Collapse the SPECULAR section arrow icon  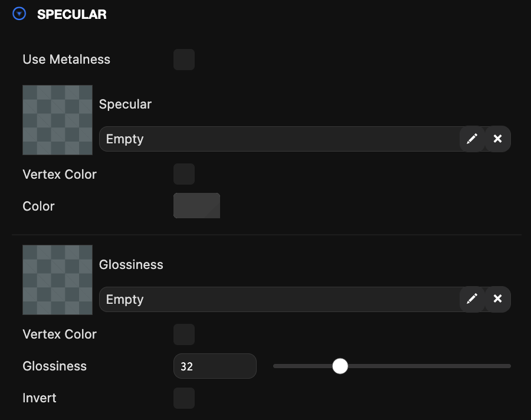[x=19, y=14]
